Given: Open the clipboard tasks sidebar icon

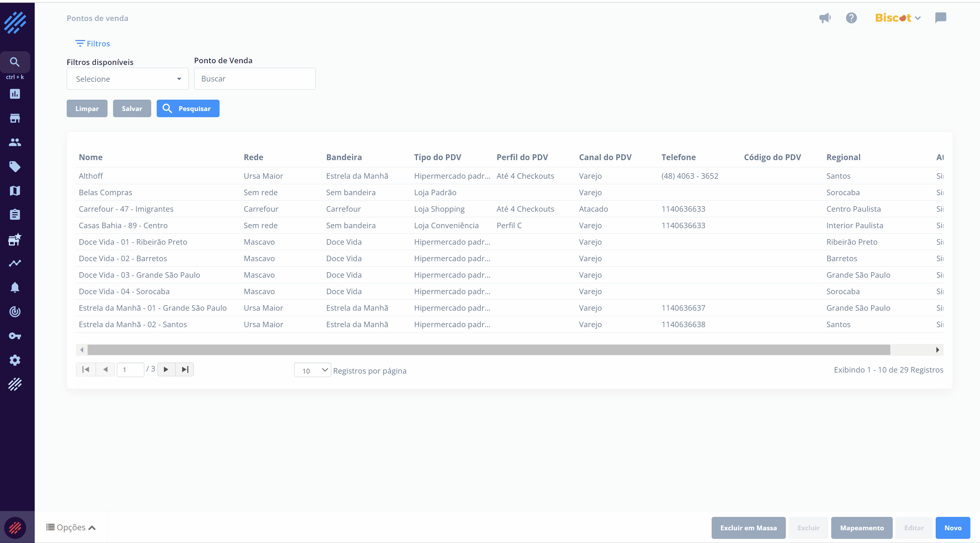Looking at the screenshot, I should point(15,214).
